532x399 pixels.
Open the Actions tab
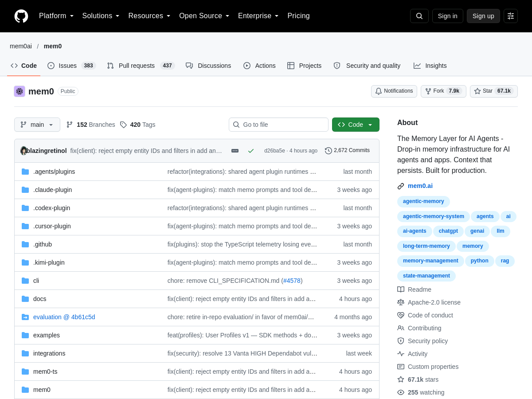259,66
